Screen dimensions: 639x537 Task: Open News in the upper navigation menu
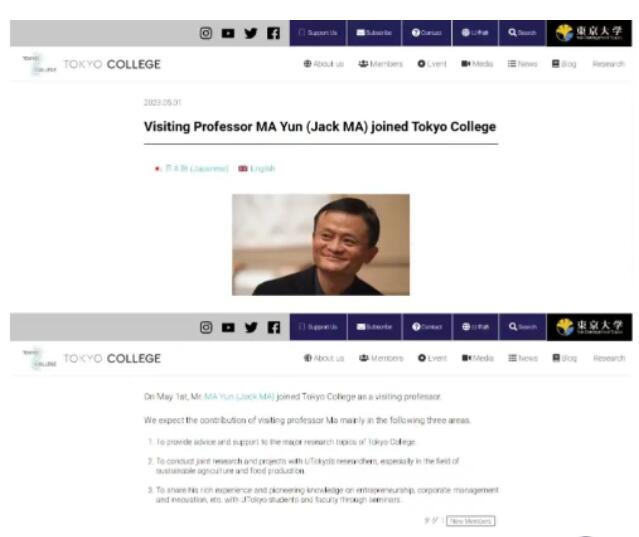coord(522,64)
